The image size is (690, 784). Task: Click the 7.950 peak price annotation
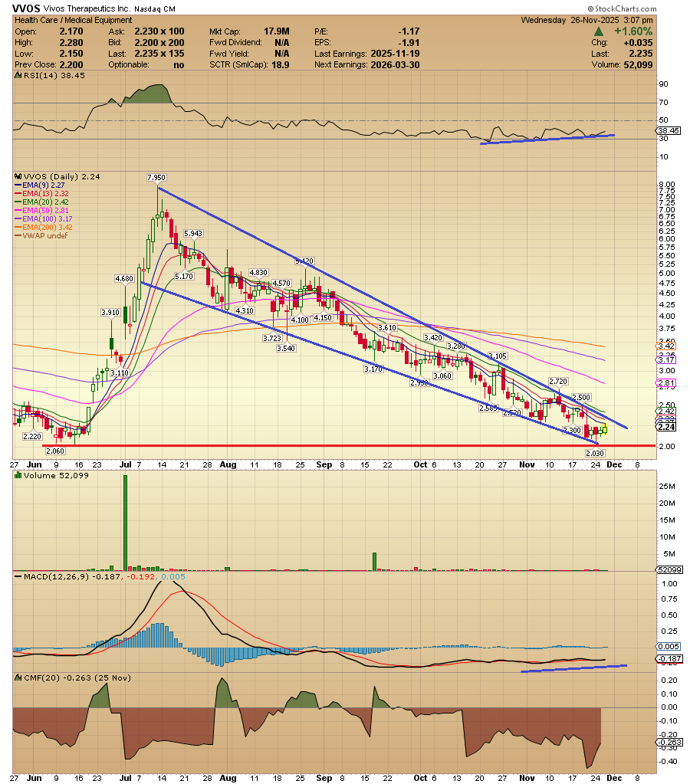click(x=156, y=177)
